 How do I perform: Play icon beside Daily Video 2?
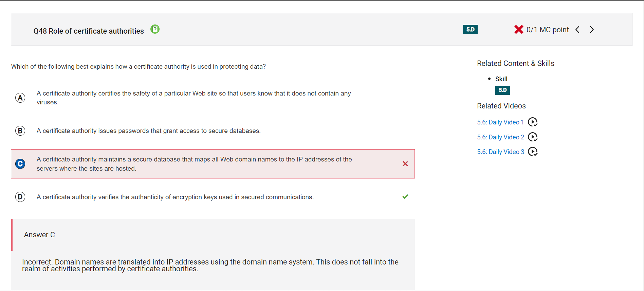click(533, 137)
